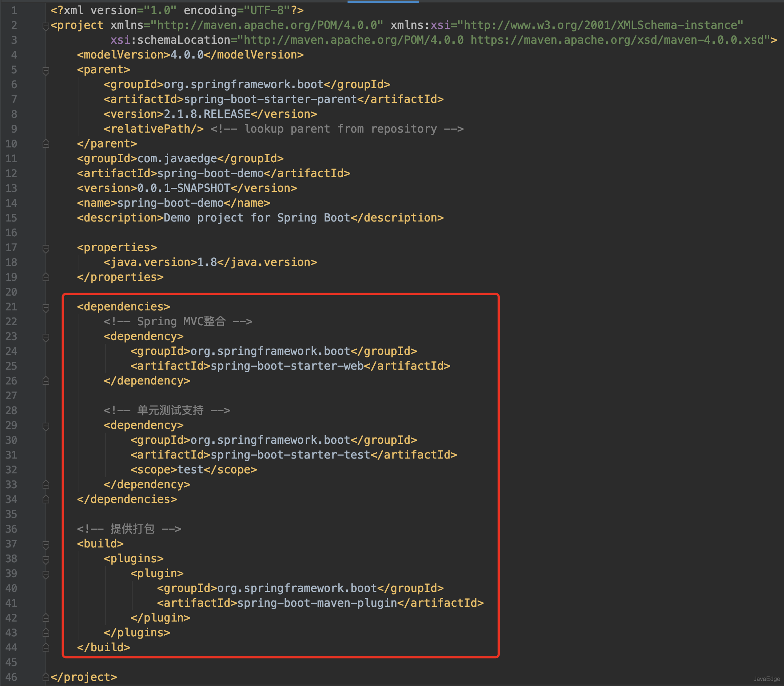
Task: Collapse the properties block using its fold arrow
Action: [46, 248]
